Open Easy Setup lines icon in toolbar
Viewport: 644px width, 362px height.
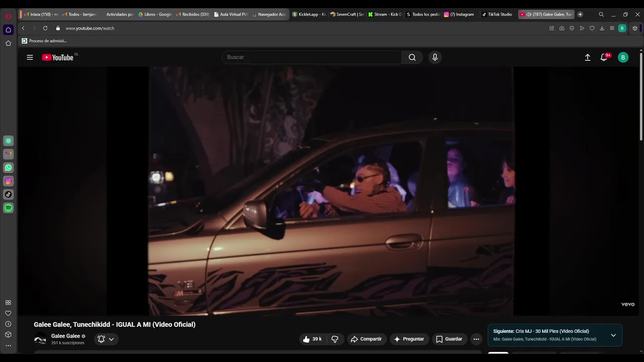point(612,28)
